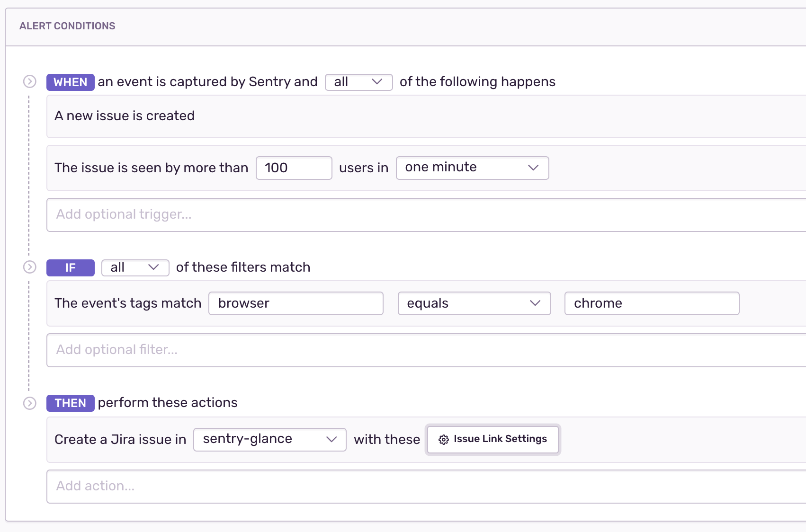The height and width of the screenshot is (532, 806).
Task: Expand the 'one minute' interval dropdown
Action: click(472, 168)
